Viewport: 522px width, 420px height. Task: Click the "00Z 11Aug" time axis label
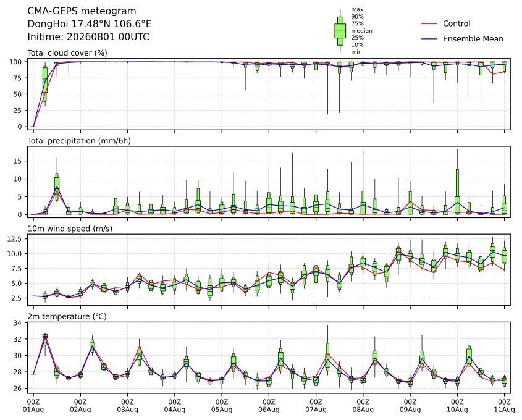504,406
